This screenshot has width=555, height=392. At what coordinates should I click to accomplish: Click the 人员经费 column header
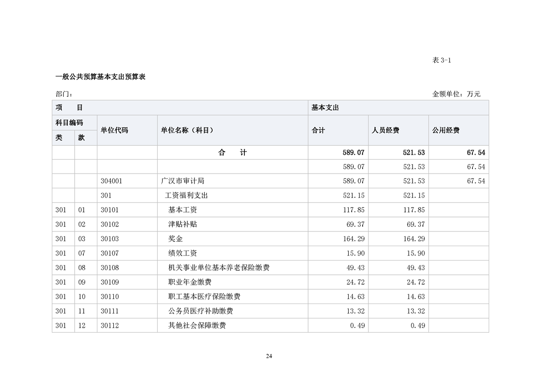click(385, 131)
